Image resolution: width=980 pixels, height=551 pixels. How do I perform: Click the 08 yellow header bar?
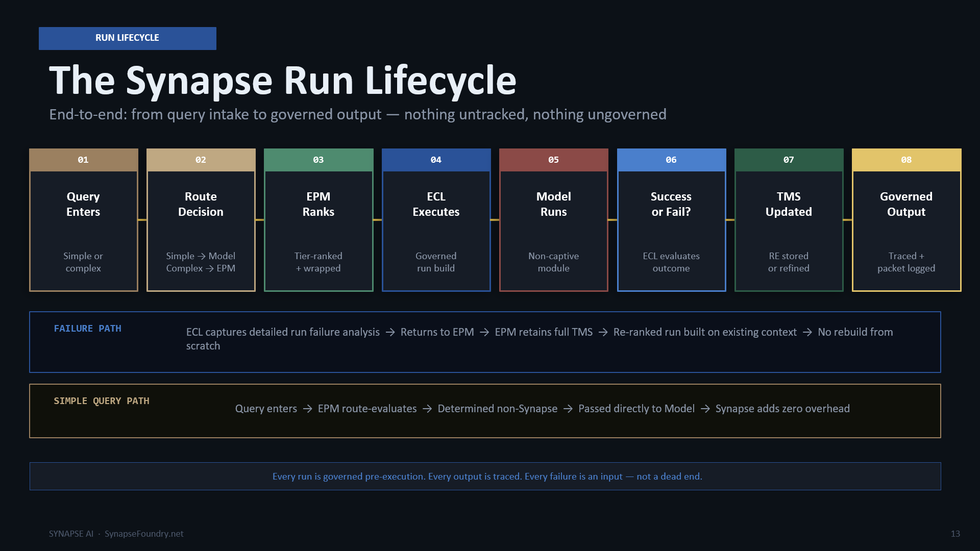[x=906, y=160]
